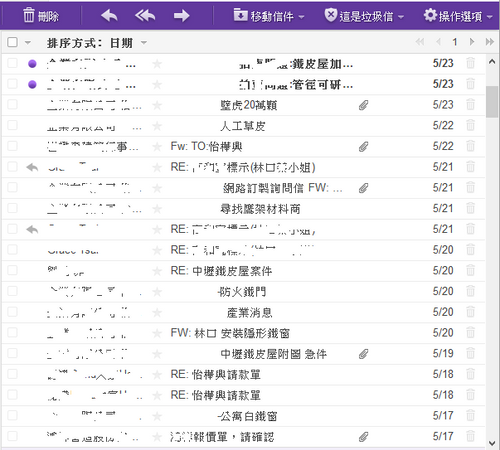Click unread purple dot on 管徑可研 mail
Screen dimensions: 500x450
[x=32, y=85]
